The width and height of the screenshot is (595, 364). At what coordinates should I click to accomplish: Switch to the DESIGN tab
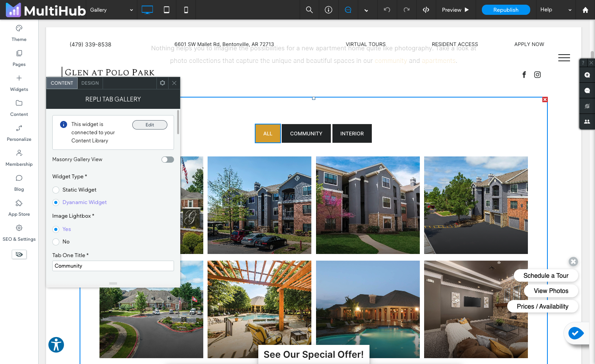[x=90, y=83]
